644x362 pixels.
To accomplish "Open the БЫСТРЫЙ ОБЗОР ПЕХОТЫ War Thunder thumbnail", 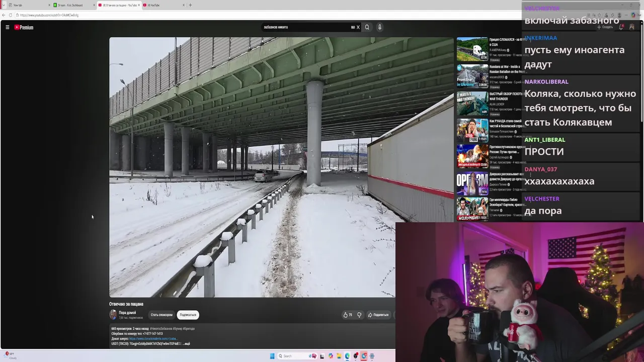I will pyautogui.click(x=472, y=103).
